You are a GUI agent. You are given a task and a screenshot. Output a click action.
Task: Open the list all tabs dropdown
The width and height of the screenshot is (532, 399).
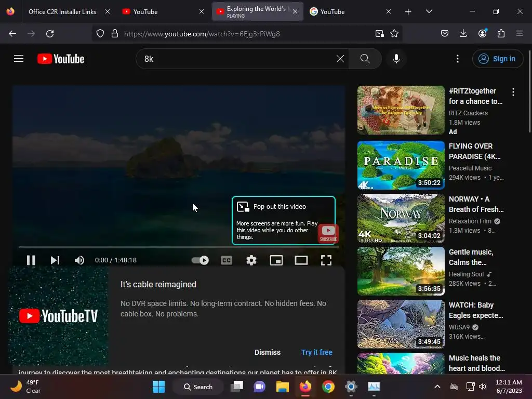(x=429, y=11)
